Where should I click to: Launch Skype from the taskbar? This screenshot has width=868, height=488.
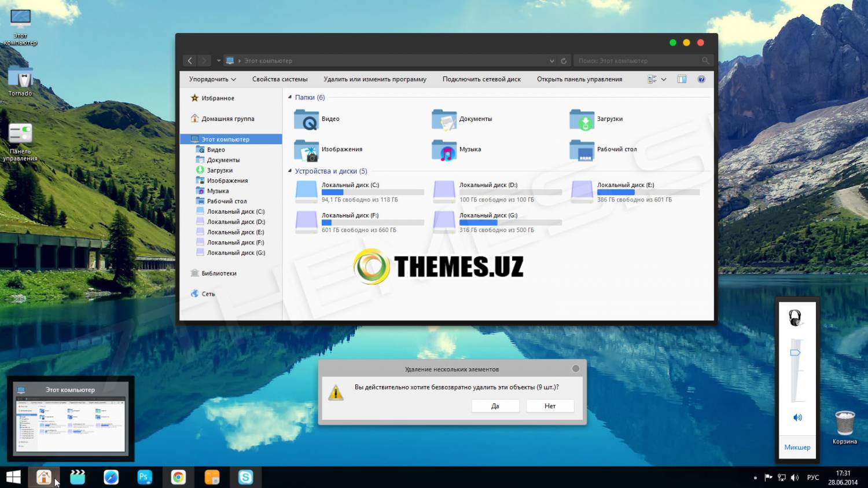[x=246, y=477]
